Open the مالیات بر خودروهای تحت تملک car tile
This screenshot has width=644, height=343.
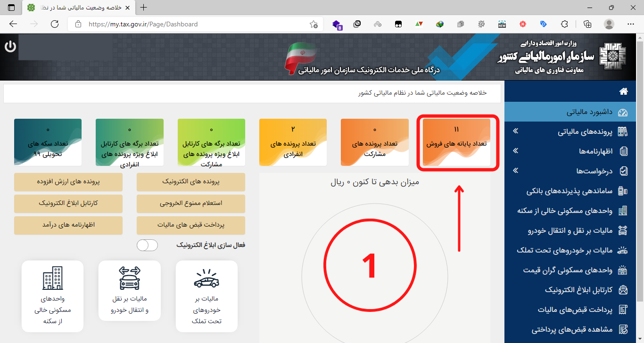[x=206, y=296]
